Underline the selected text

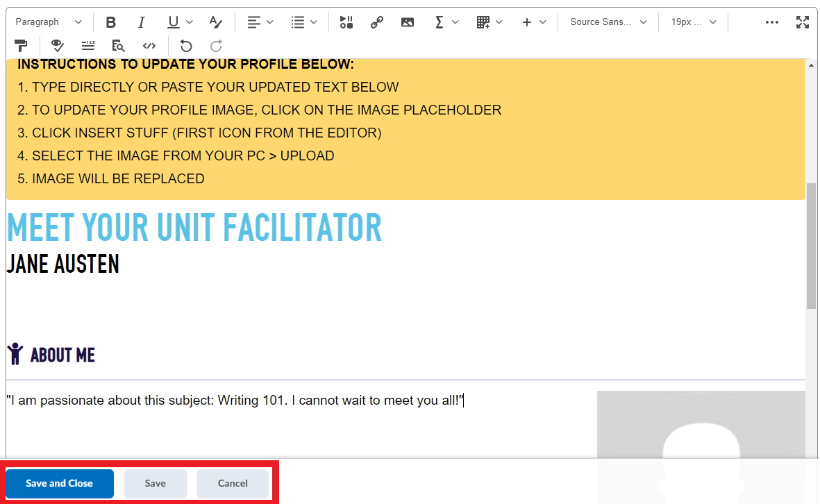(173, 22)
